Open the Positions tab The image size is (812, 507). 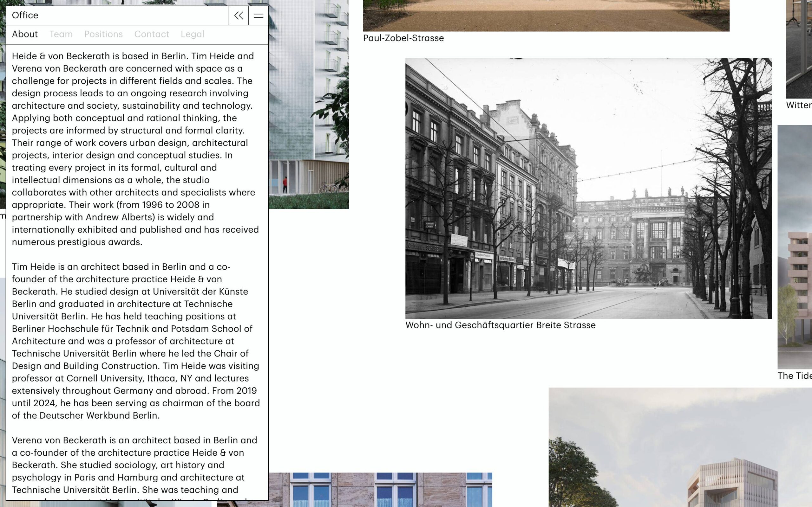(103, 34)
